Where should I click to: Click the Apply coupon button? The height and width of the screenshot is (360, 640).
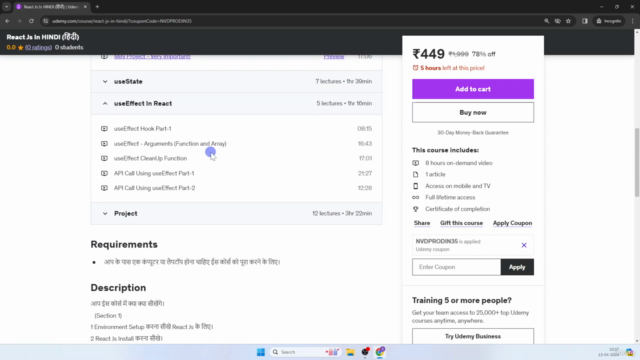click(517, 267)
